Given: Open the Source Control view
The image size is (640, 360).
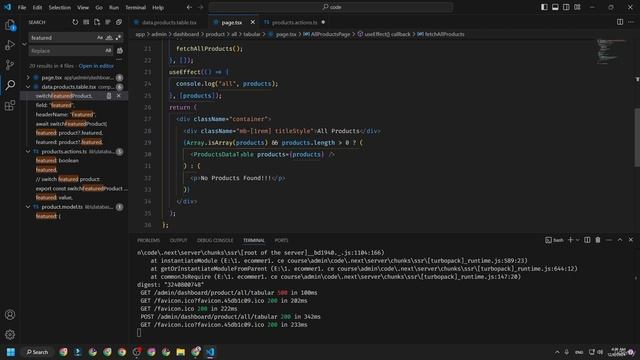Looking at the screenshot, I should [x=10, y=65].
